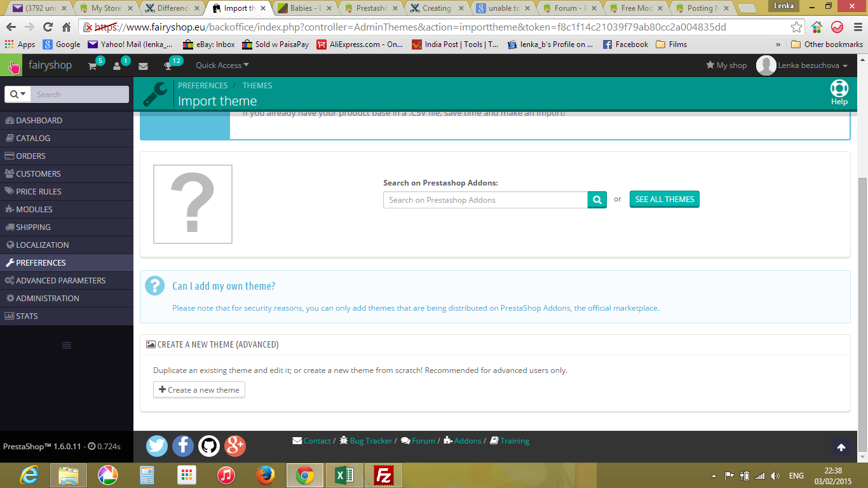Open the Lenka bezuchova user dropdown
This screenshot has height=488, width=868.
pos(802,65)
